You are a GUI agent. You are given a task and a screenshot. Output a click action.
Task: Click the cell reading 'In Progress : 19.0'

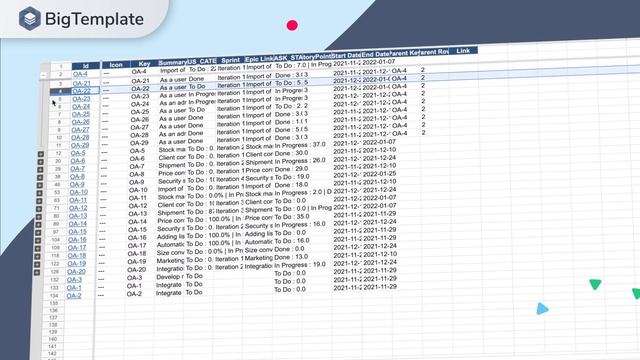click(x=300, y=265)
